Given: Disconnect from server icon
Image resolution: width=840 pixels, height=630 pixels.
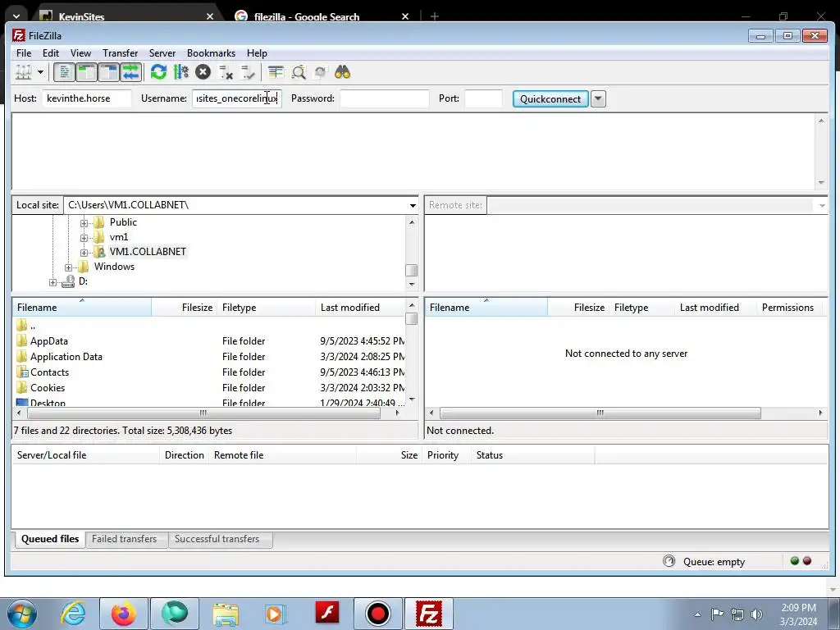Looking at the screenshot, I should [226, 72].
